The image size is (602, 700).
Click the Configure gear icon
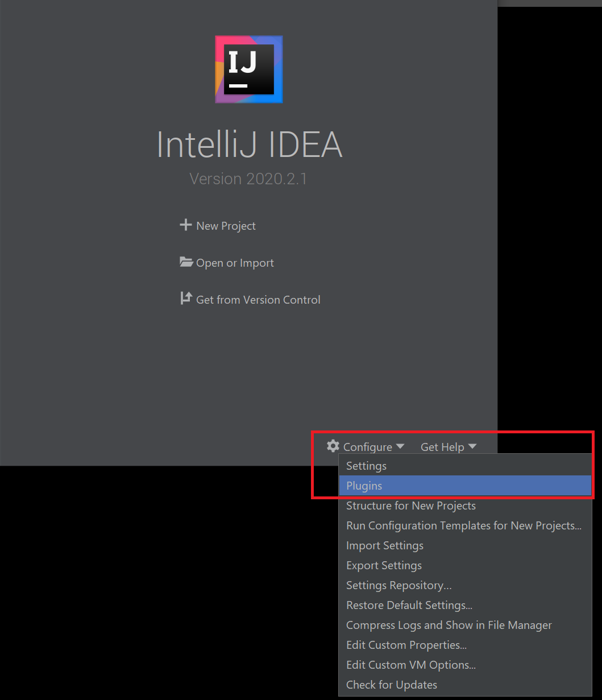pos(333,446)
